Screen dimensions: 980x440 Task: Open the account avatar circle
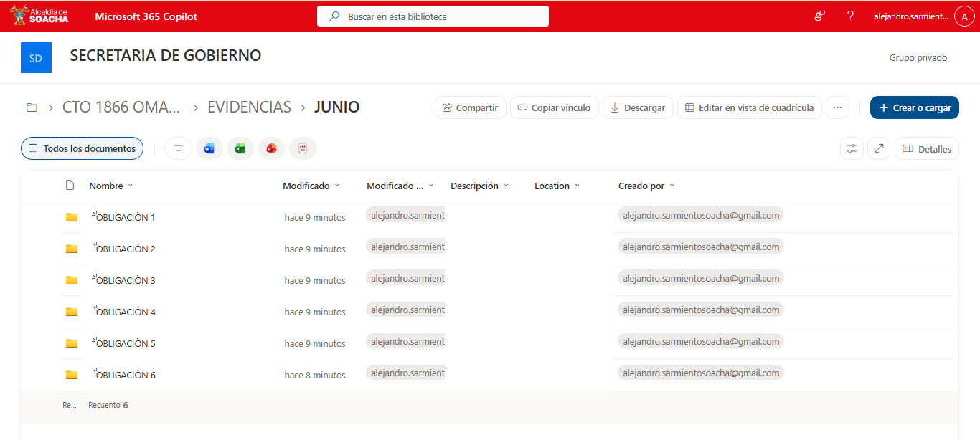[964, 16]
